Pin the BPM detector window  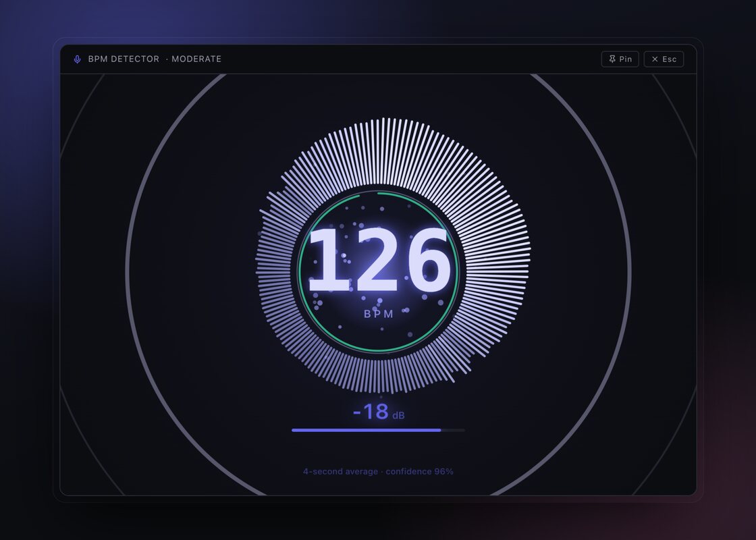(x=620, y=59)
